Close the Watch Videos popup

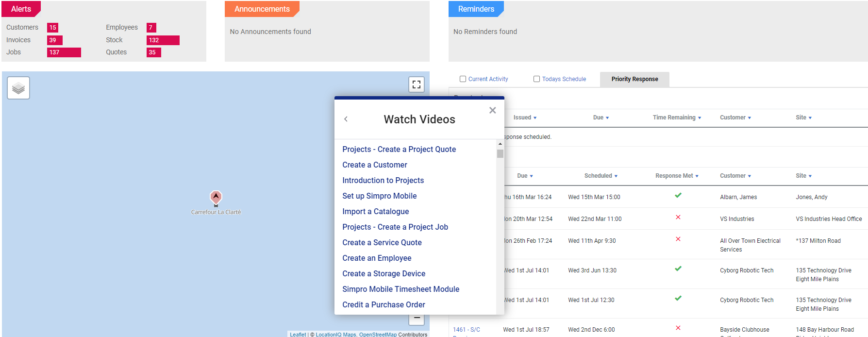492,110
